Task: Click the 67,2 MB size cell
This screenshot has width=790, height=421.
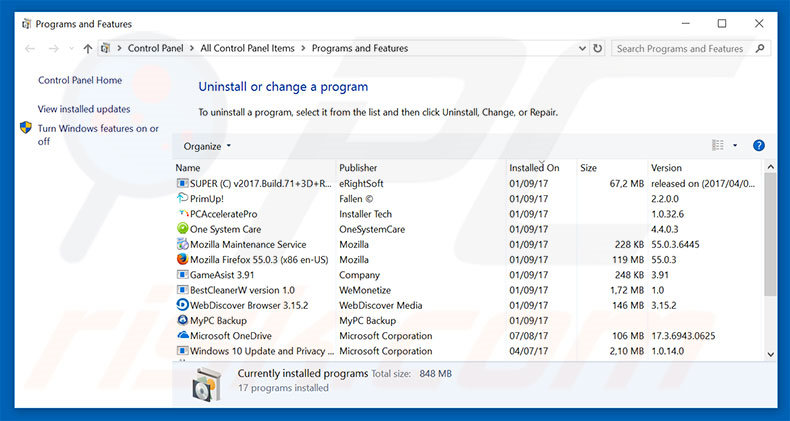Action: pos(627,183)
